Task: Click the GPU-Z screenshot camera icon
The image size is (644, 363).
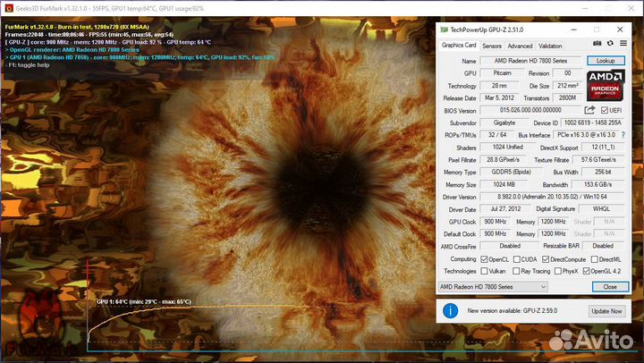Action: [x=597, y=44]
